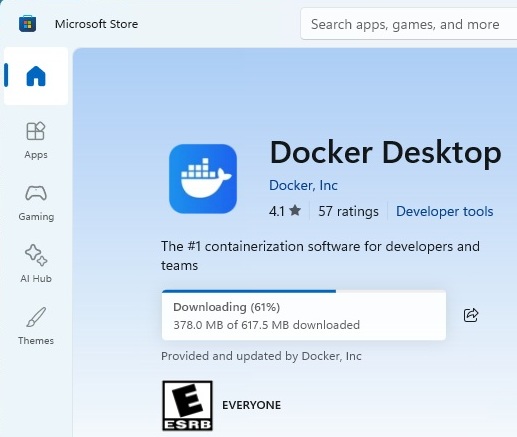The width and height of the screenshot is (517, 437).
Task: Click 'Provided and updated by Docker, Inc' text
Action: click(x=261, y=356)
